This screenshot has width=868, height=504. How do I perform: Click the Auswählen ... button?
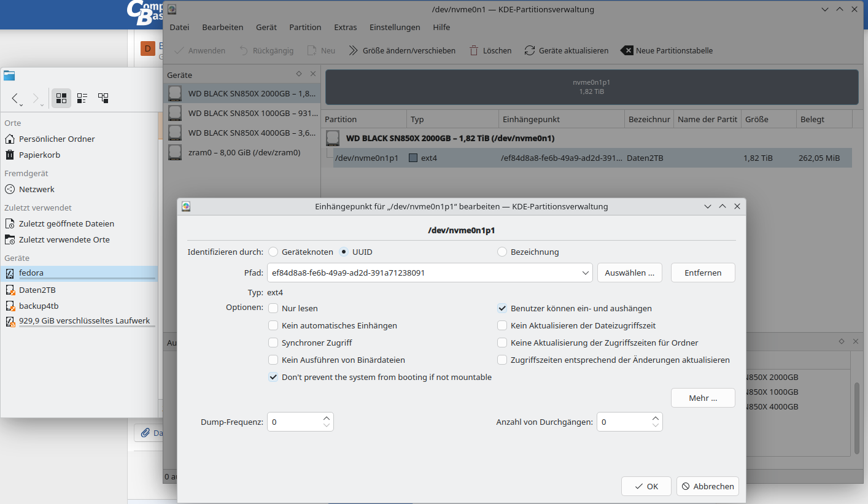point(629,273)
